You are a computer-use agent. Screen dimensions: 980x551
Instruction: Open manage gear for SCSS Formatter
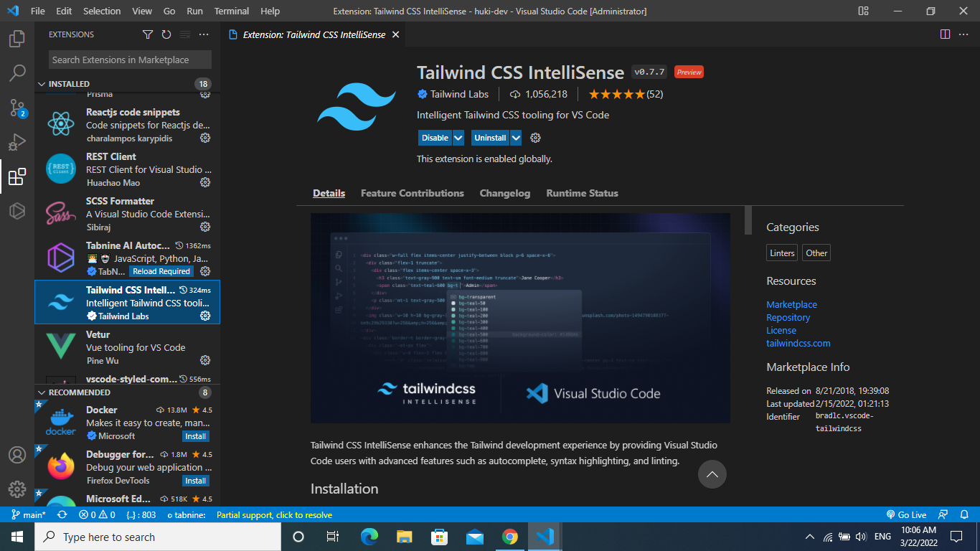205,227
